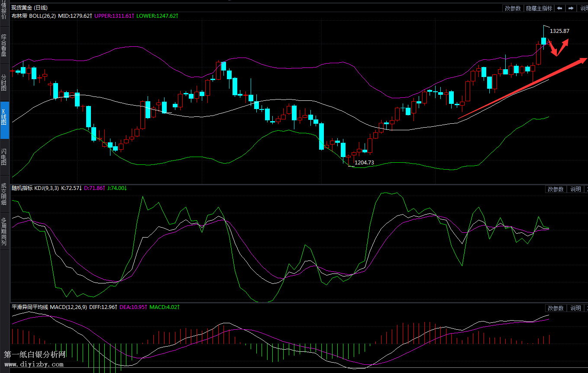Open the 成交明细 sidebar tab

tap(4, 194)
